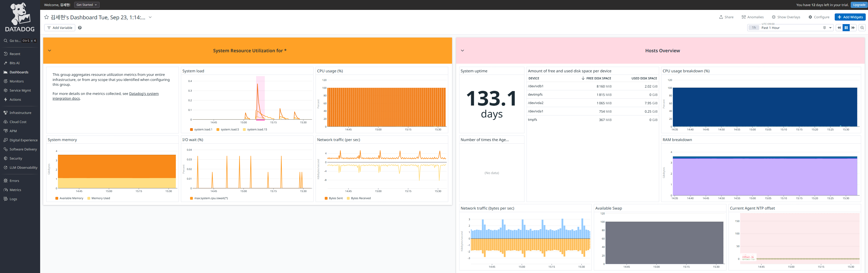The height and width of the screenshot is (273, 868).
Task: Click the APM sidebar icon
Action: tap(5, 131)
